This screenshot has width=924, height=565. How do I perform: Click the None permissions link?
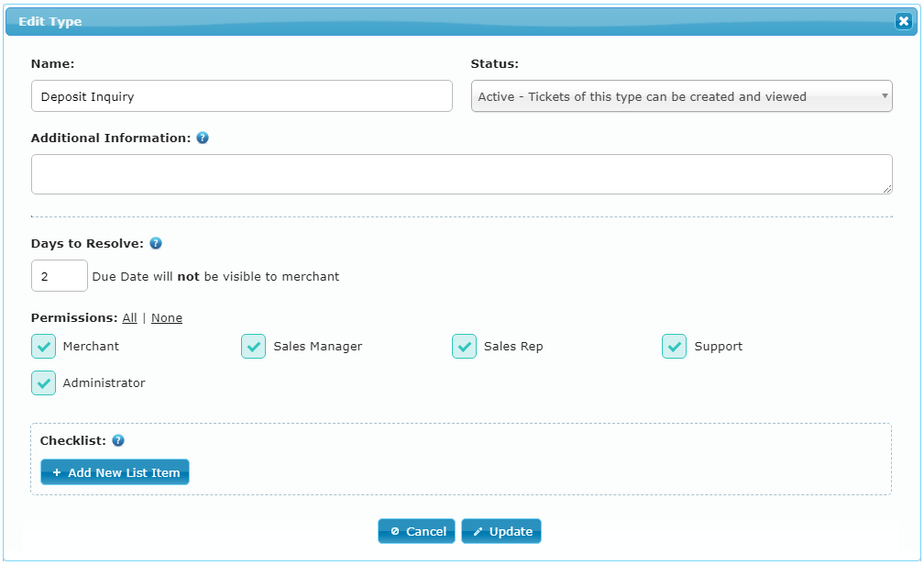[x=167, y=318]
